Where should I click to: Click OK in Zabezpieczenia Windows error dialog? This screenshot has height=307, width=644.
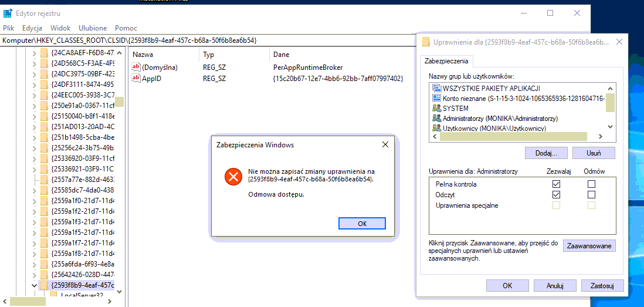pyautogui.click(x=362, y=224)
